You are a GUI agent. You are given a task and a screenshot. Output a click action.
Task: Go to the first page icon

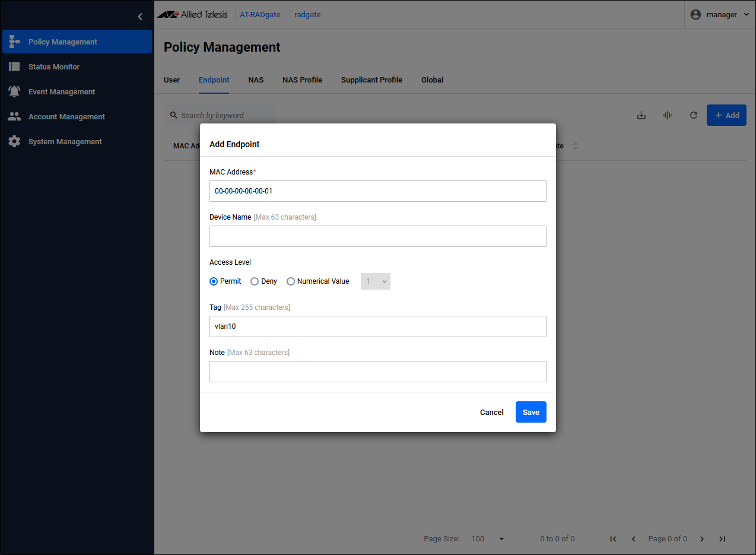click(613, 539)
